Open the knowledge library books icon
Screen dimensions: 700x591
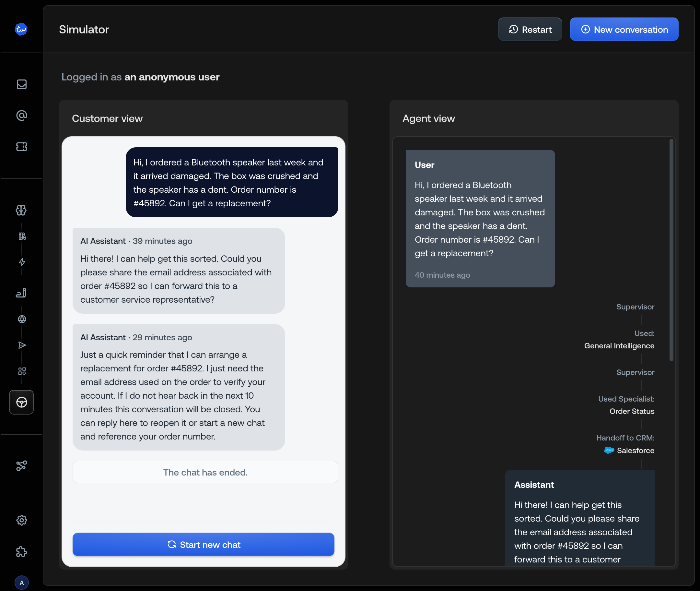click(22, 236)
